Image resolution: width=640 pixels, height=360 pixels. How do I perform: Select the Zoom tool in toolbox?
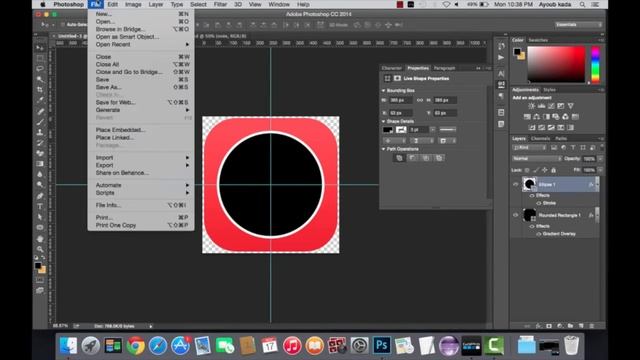pyautogui.click(x=40, y=249)
